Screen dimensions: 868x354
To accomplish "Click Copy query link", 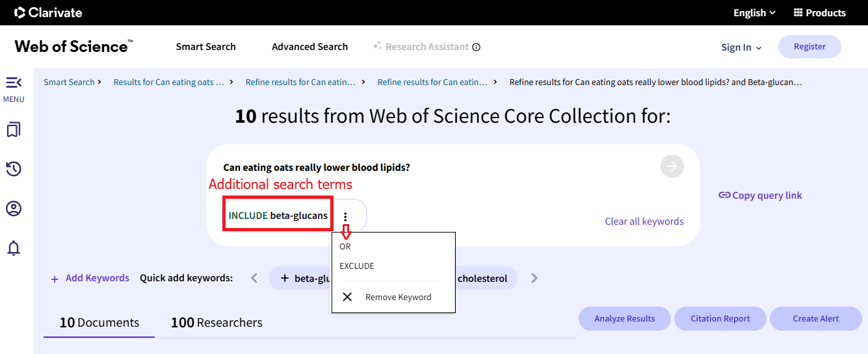I will (x=760, y=195).
